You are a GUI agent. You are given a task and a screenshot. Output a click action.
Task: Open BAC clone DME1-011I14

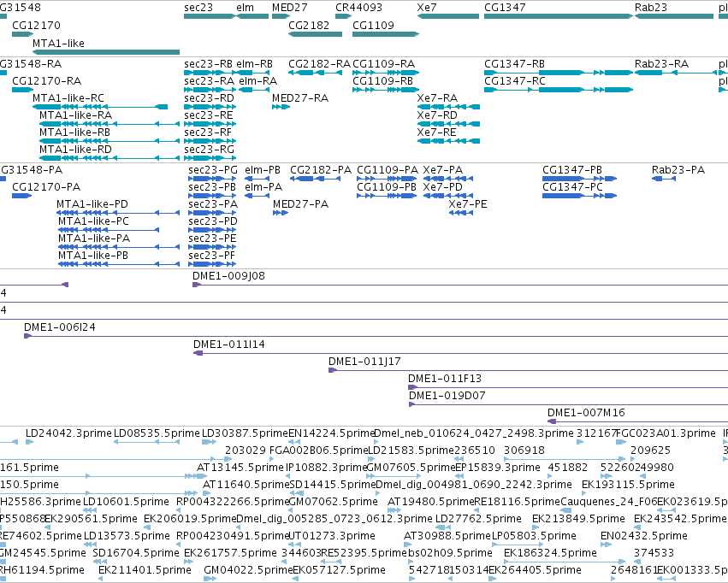229,344
